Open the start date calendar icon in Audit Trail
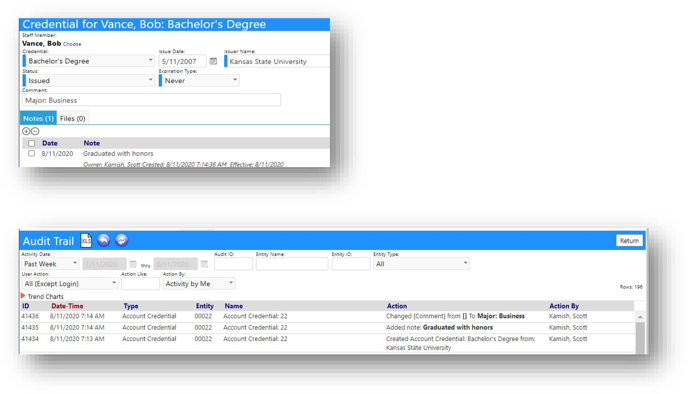The image size is (688, 394). click(x=133, y=264)
